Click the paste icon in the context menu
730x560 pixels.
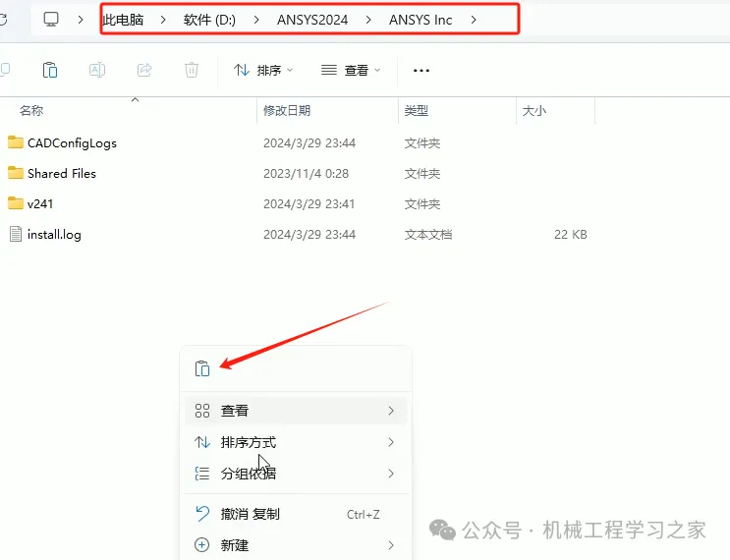point(202,368)
